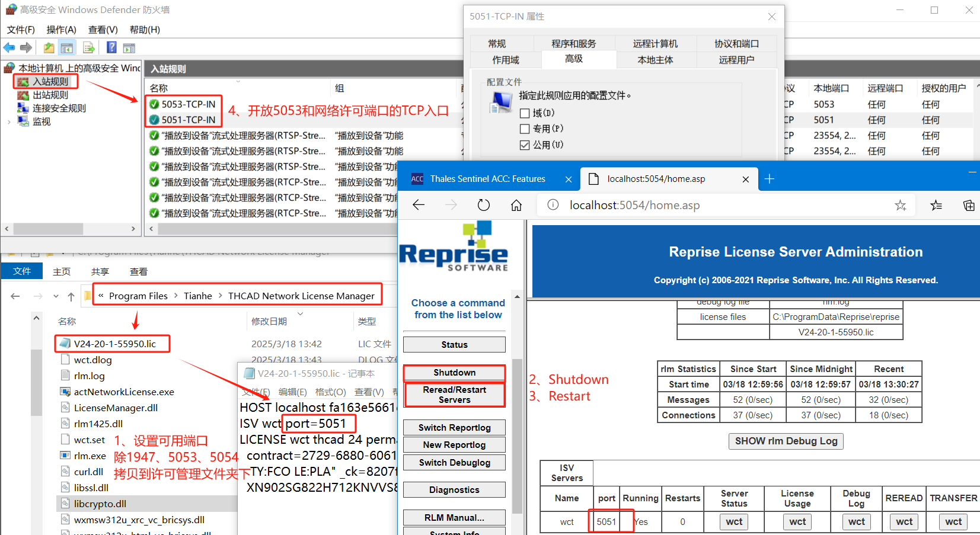This screenshot has height=535, width=980.
Task: Open the Collections icon in browser
Action: [x=969, y=205]
